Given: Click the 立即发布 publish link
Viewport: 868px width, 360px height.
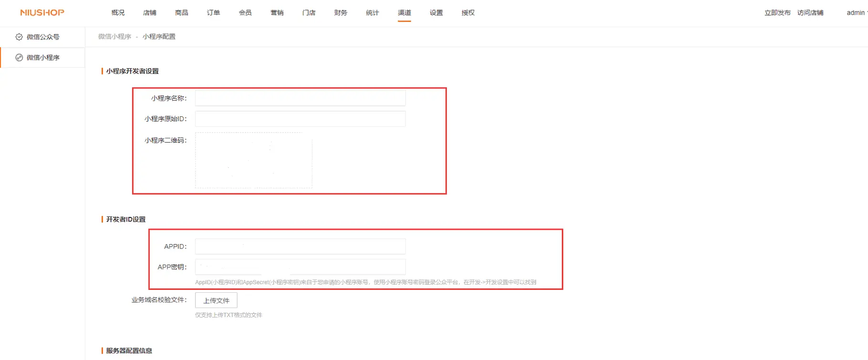Looking at the screenshot, I should tap(777, 13).
